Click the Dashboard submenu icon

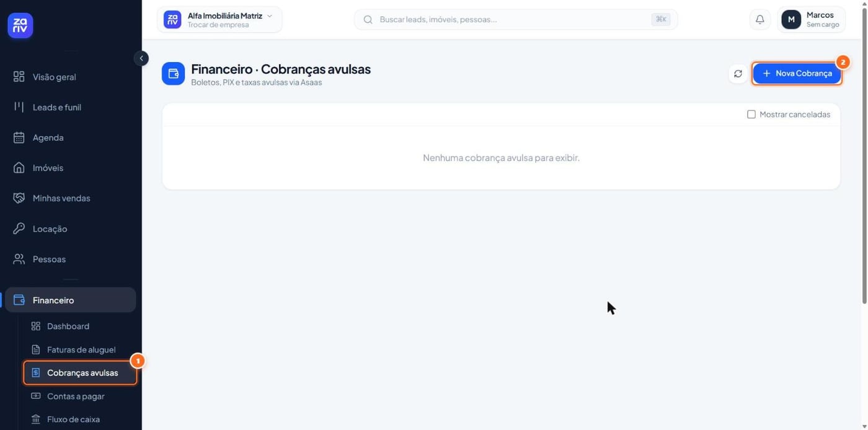pos(36,326)
